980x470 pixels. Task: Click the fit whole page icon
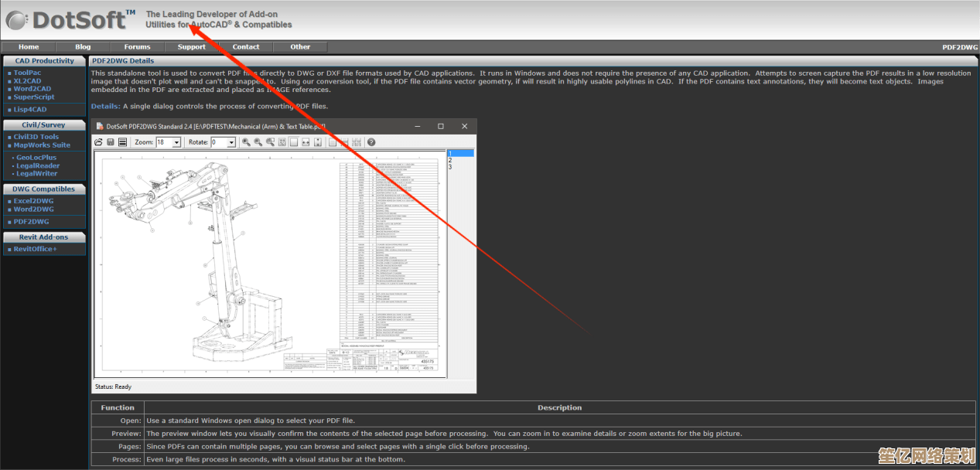click(x=295, y=142)
